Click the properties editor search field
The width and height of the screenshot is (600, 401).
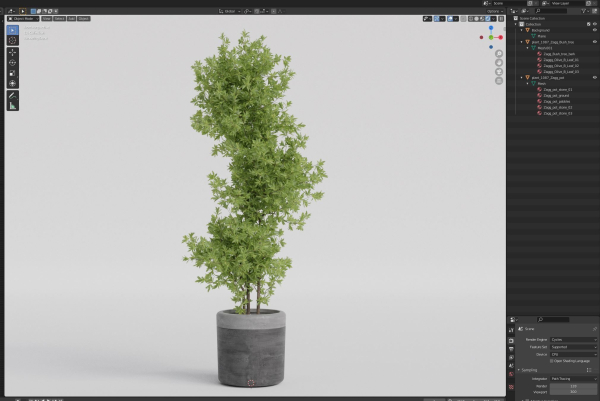coord(553,319)
